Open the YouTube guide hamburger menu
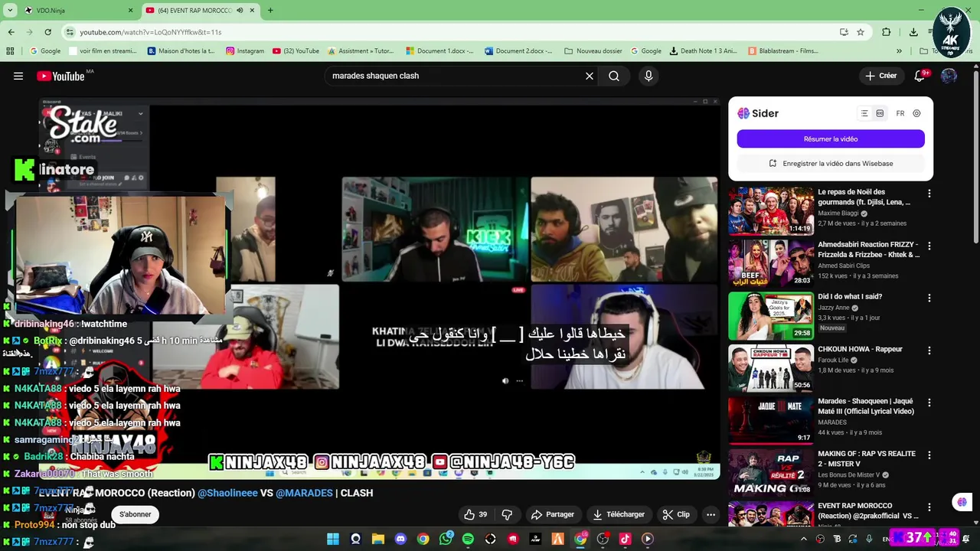This screenshot has height=551, width=980. tap(18, 76)
